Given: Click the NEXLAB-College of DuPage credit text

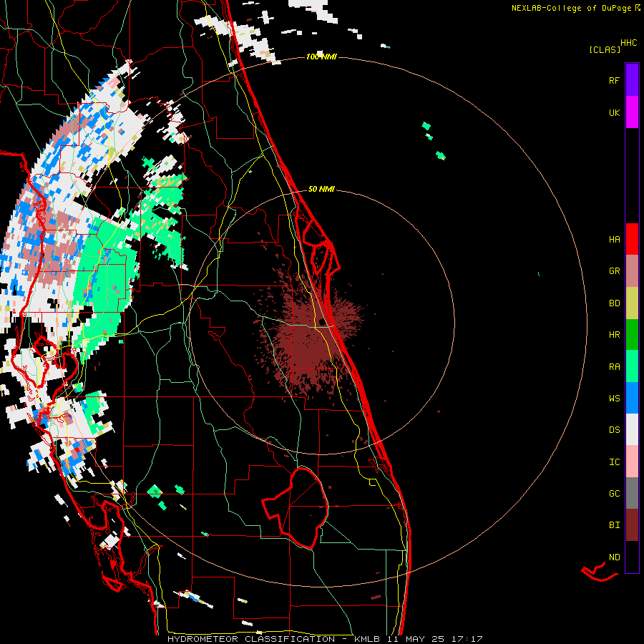Looking at the screenshot, I should (x=571, y=8).
